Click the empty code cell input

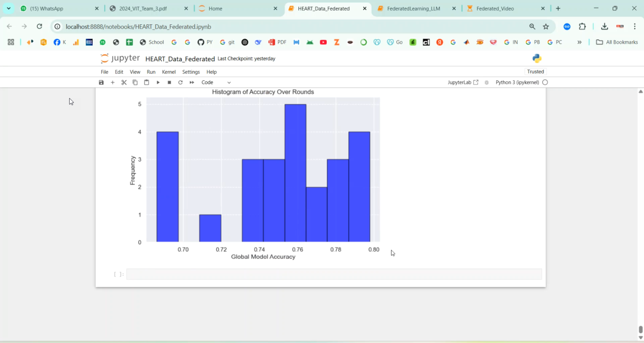pyautogui.click(x=334, y=274)
